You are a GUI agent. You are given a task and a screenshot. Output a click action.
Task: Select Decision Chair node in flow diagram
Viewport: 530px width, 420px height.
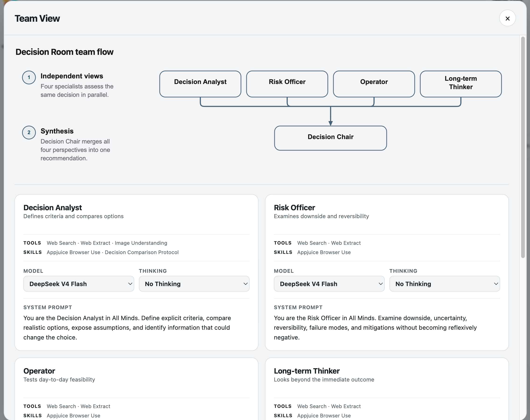[x=331, y=138]
